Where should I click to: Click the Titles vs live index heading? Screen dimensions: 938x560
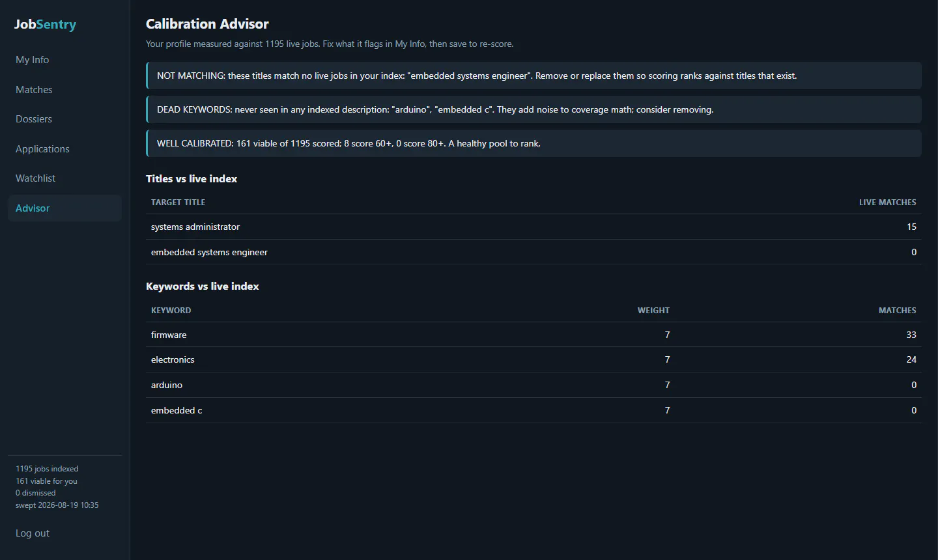coord(192,179)
